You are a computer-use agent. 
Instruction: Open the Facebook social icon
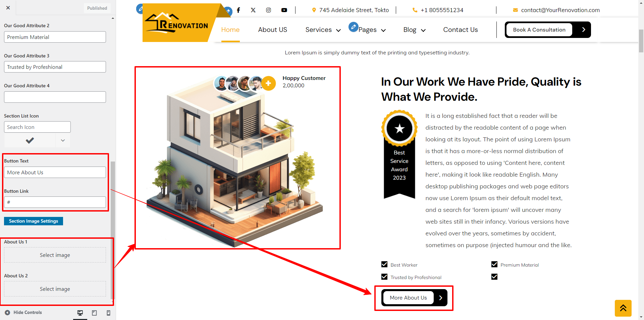point(238,10)
